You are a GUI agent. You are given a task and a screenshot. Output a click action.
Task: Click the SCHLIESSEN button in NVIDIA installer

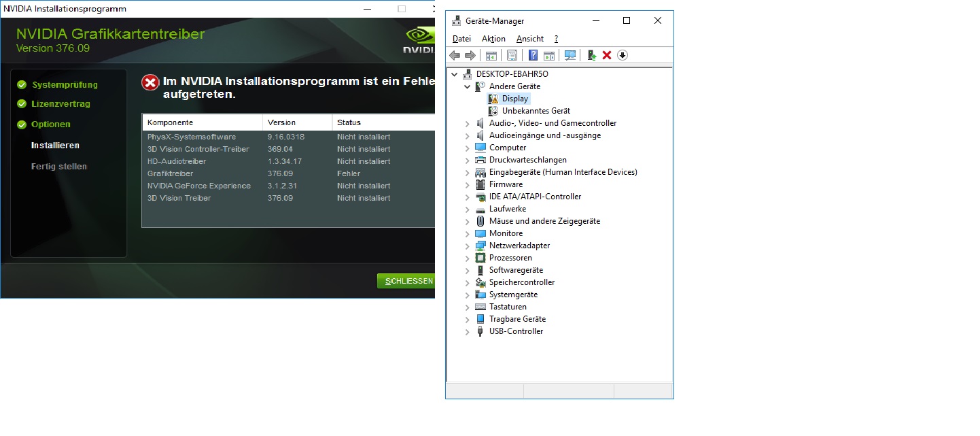point(406,281)
